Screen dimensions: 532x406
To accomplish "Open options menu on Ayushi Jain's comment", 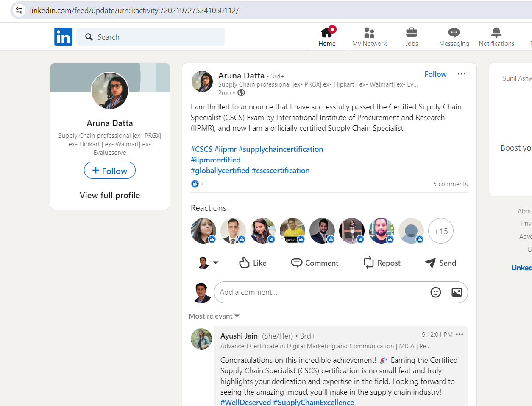I will point(460,335).
